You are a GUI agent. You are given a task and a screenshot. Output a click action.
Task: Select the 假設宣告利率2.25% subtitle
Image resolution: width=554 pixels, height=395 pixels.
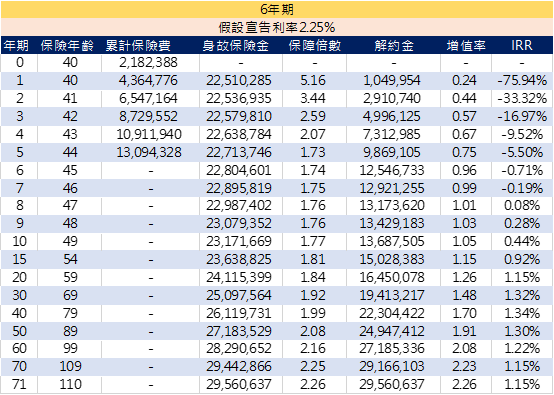pos(277,27)
